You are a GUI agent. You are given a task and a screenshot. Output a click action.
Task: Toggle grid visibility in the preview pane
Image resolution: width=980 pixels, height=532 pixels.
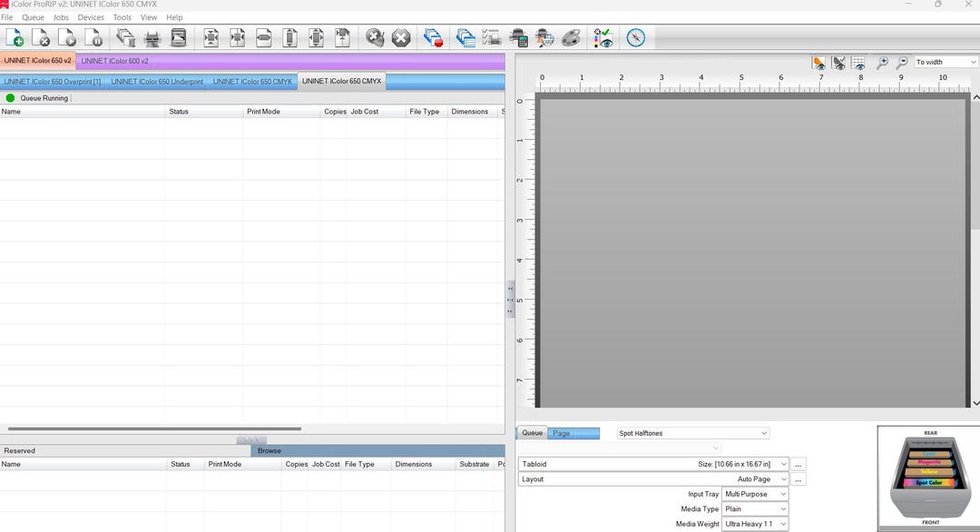pyautogui.click(x=857, y=64)
